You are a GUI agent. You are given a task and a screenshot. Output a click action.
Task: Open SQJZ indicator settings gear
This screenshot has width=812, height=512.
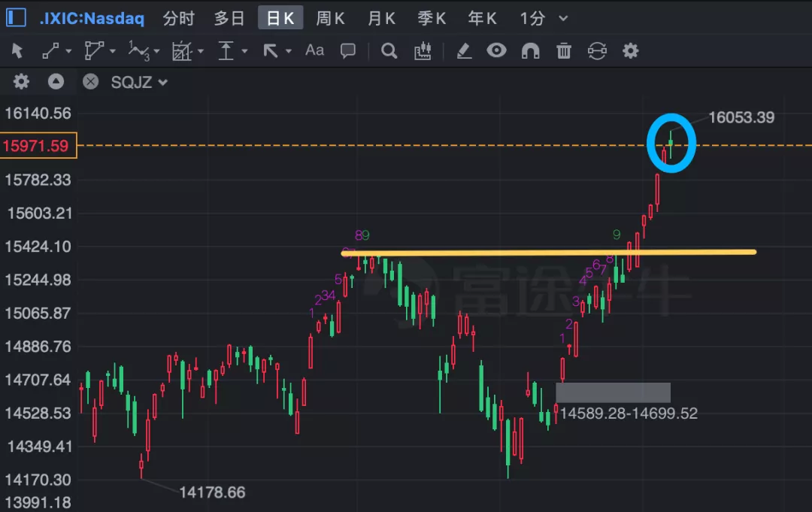click(x=21, y=82)
